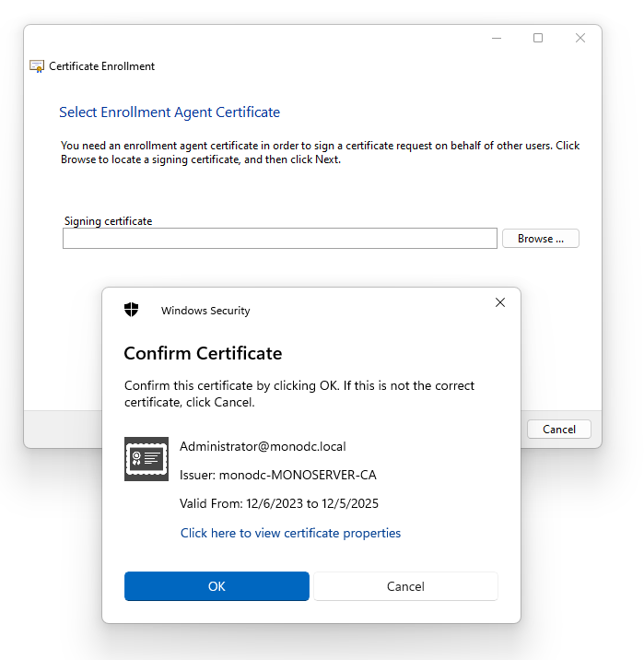Close the Windows Security dialog

500,302
